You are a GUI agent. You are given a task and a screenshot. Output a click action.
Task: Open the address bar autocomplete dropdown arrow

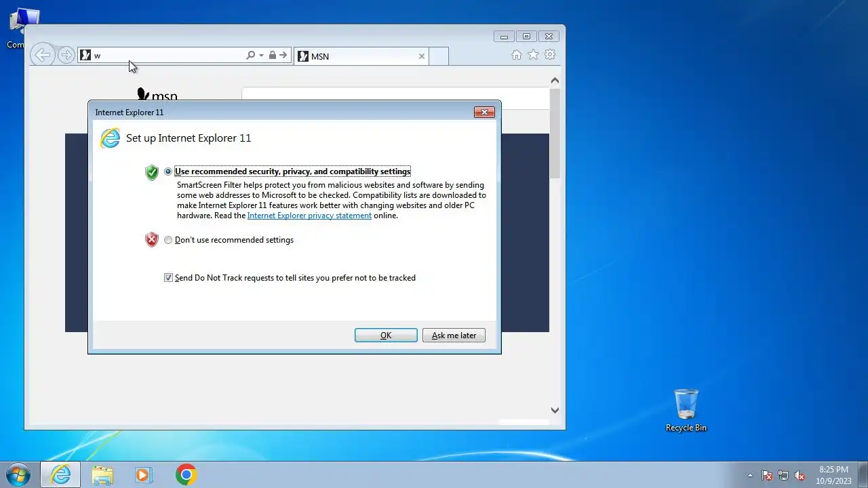point(261,56)
